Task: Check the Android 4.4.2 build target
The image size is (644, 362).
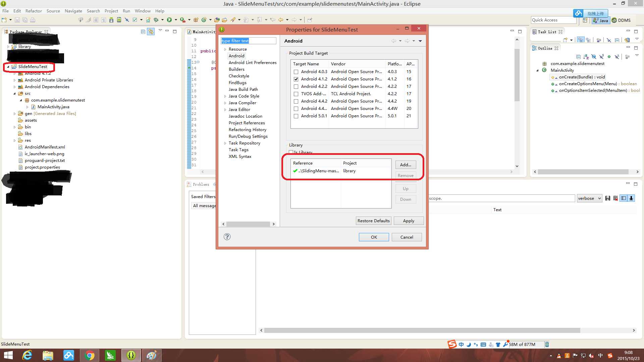Action: pyautogui.click(x=296, y=101)
